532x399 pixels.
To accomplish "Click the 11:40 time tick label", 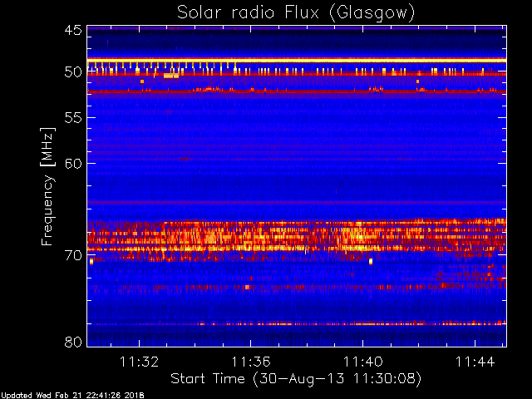I will click(x=363, y=362).
